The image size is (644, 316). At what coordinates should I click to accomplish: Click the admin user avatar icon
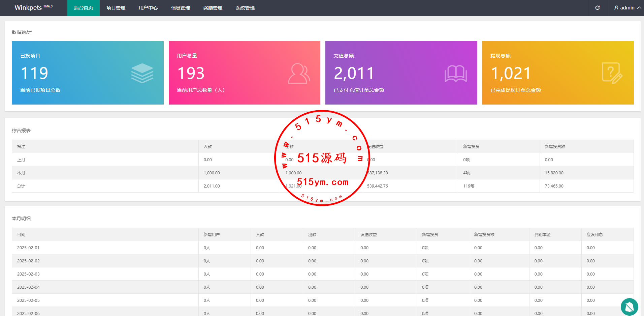[616, 8]
